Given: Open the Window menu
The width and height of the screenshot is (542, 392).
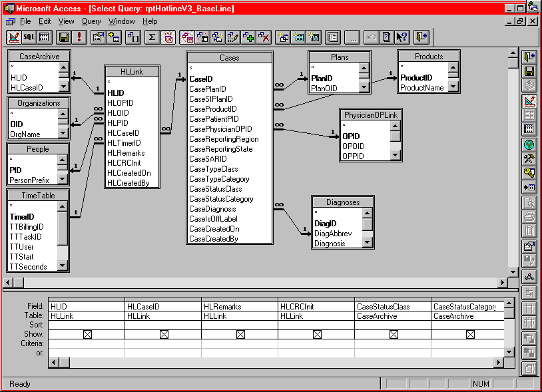Looking at the screenshot, I should 122,21.
